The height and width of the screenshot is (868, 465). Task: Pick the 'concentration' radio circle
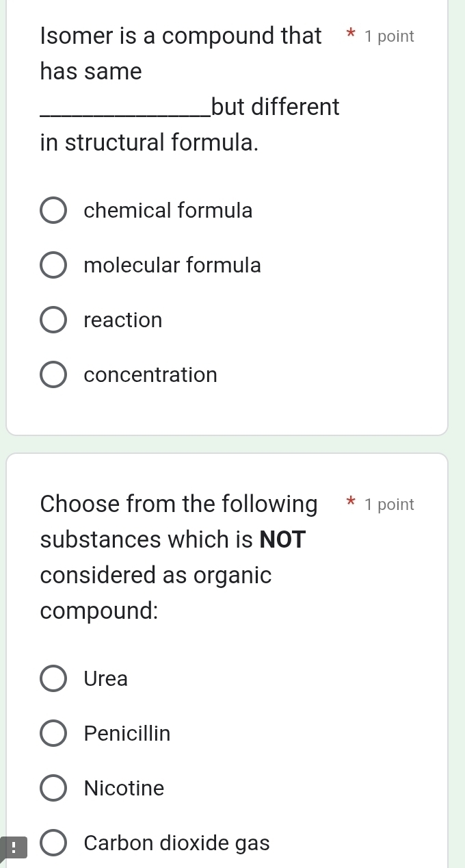click(x=53, y=375)
